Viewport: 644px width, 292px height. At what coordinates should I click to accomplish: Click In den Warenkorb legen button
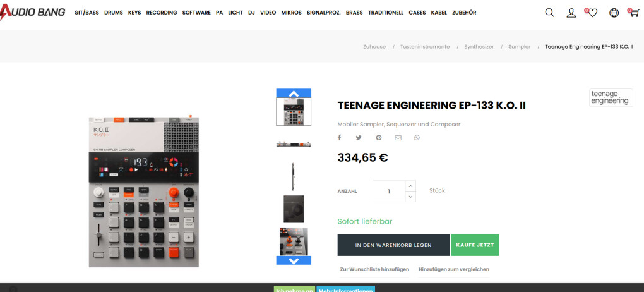[393, 245]
